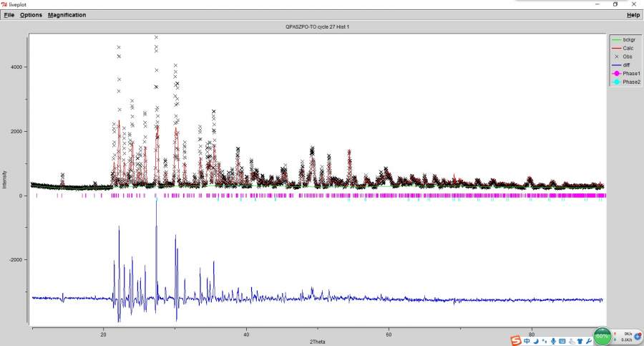Click the blue rocket accelerator icon
This screenshot has height=346, width=644.
[637, 336]
